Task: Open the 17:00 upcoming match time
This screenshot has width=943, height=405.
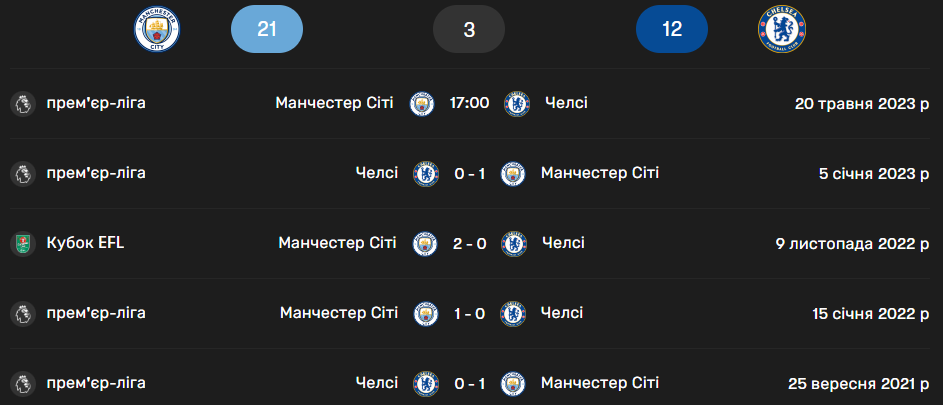Action: tap(469, 103)
